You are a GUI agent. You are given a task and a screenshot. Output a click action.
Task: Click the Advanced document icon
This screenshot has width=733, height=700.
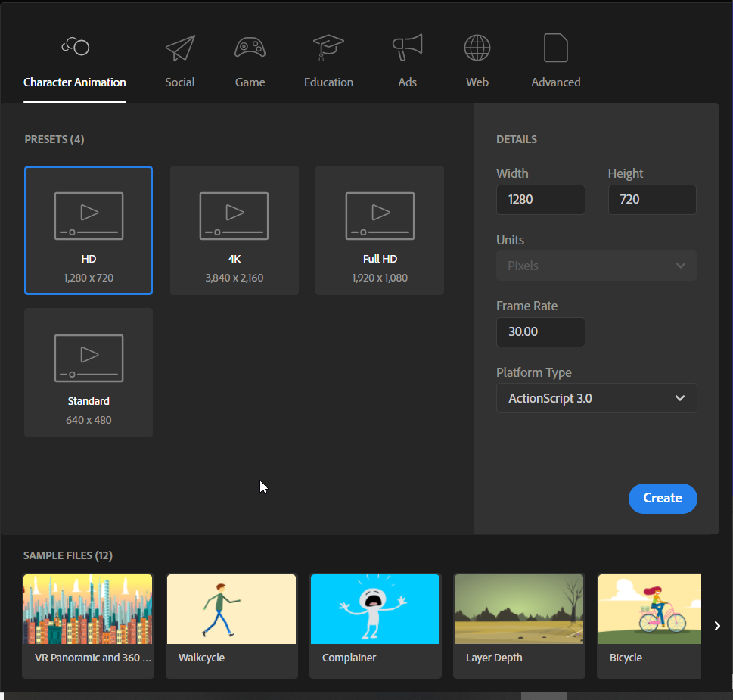point(555,47)
